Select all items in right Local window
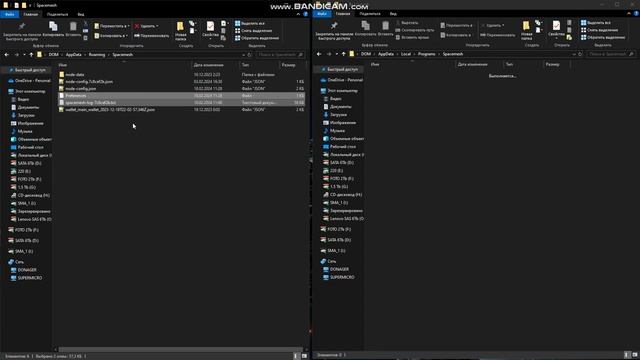640x360 pixels. pos(596,23)
